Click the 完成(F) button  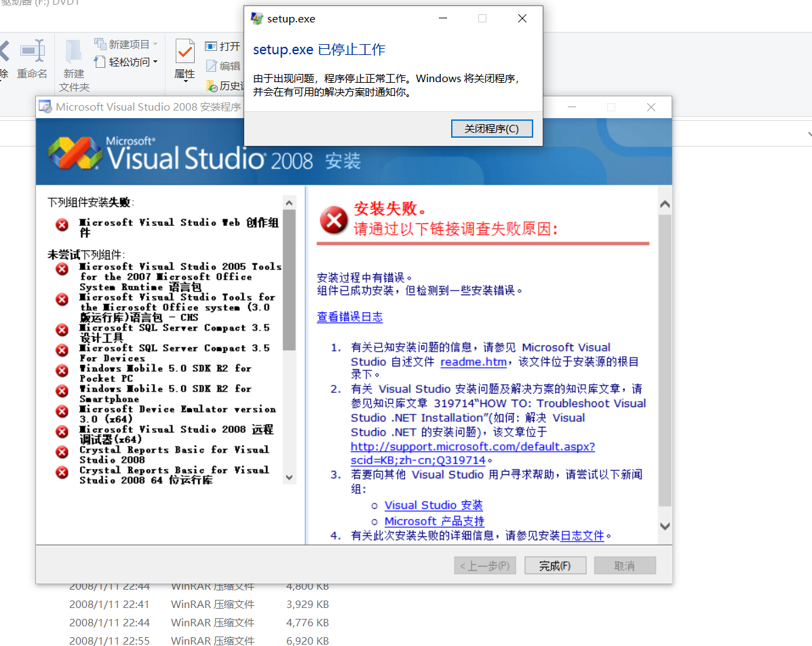pos(555,566)
